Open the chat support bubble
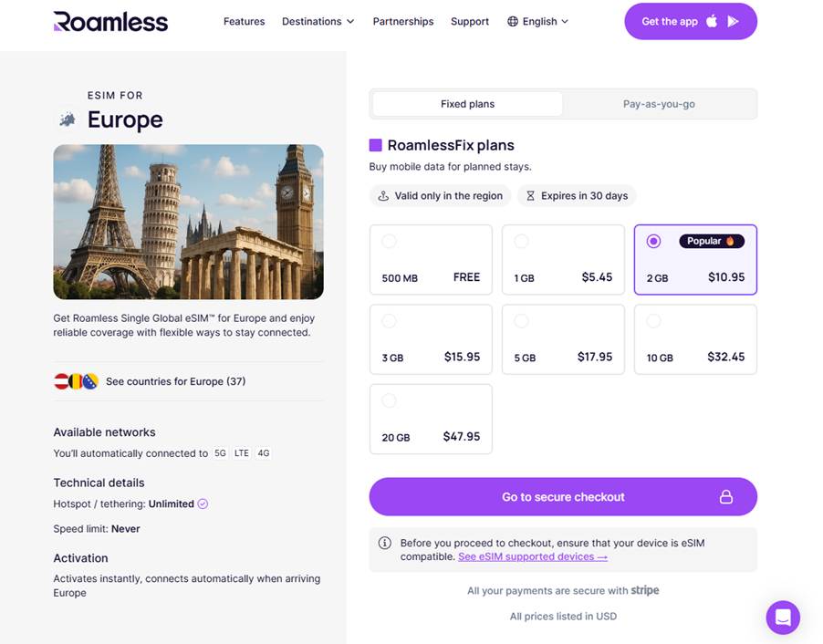The height and width of the screenshot is (644, 823). pos(783,618)
